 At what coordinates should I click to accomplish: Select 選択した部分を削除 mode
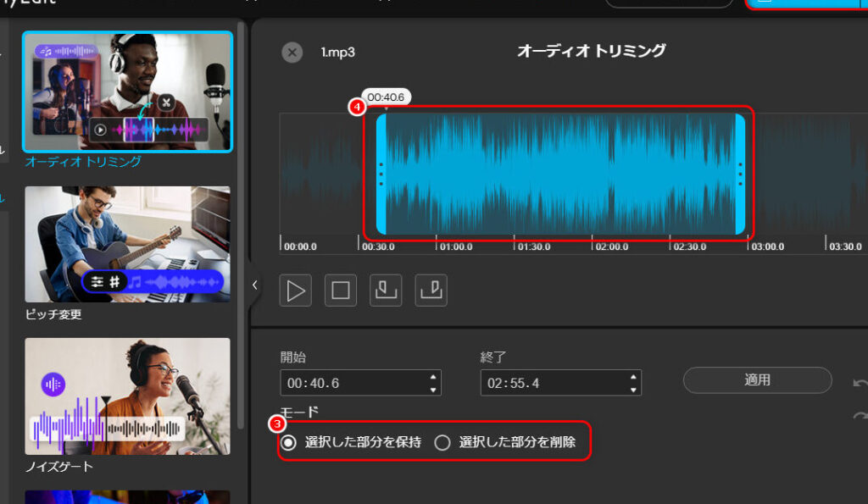(442, 442)
